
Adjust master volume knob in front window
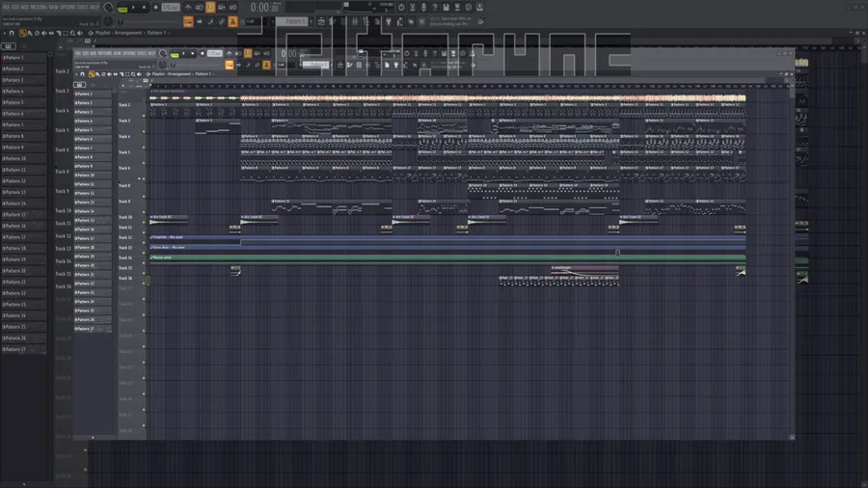163,53
